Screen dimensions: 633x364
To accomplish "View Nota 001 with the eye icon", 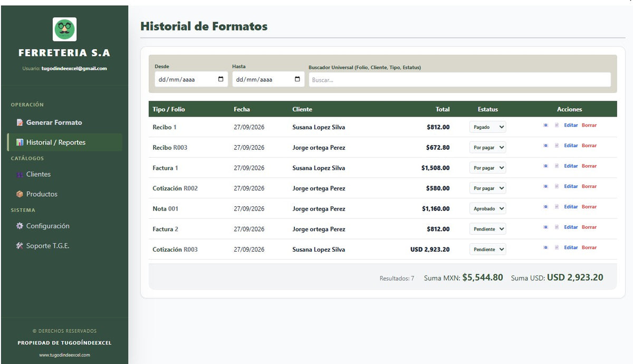I will coord(545,207).
